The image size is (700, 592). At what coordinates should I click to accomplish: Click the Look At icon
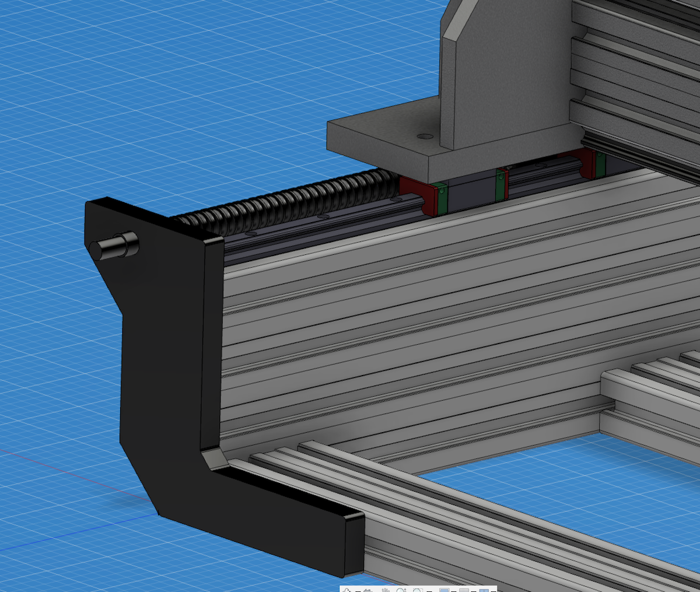tap(367, 590)
